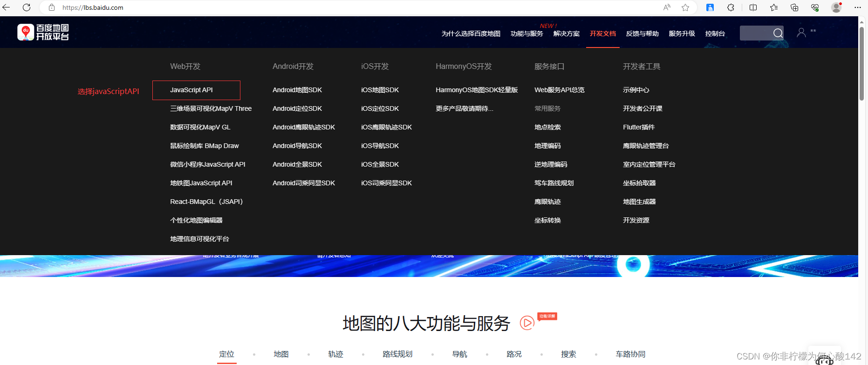Open browser settings and more menu
Screen dimensions: 868x365
pos(857,7)
